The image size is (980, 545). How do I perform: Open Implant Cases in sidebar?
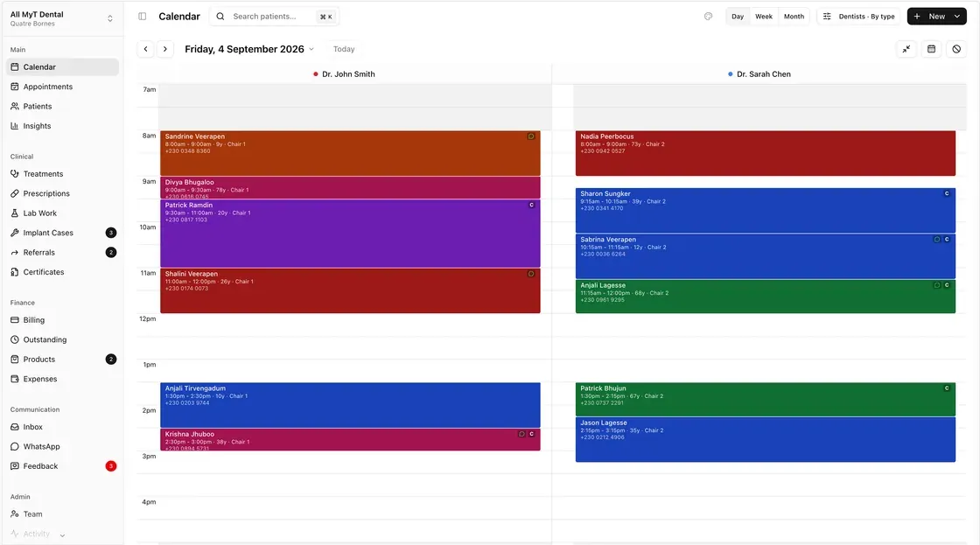pyautogui.click(x=62, y=233)
